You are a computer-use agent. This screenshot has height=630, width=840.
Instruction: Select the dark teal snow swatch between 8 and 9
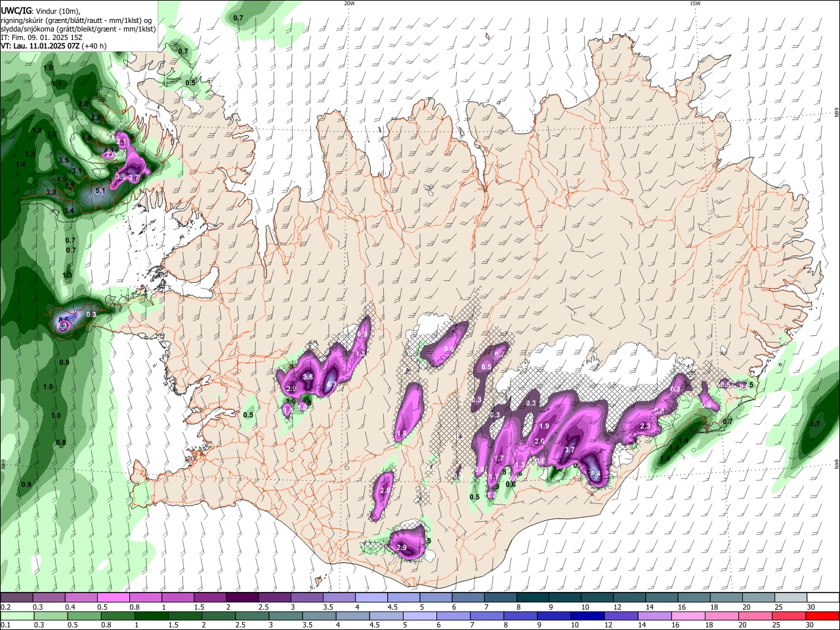[x=533, y=598]
